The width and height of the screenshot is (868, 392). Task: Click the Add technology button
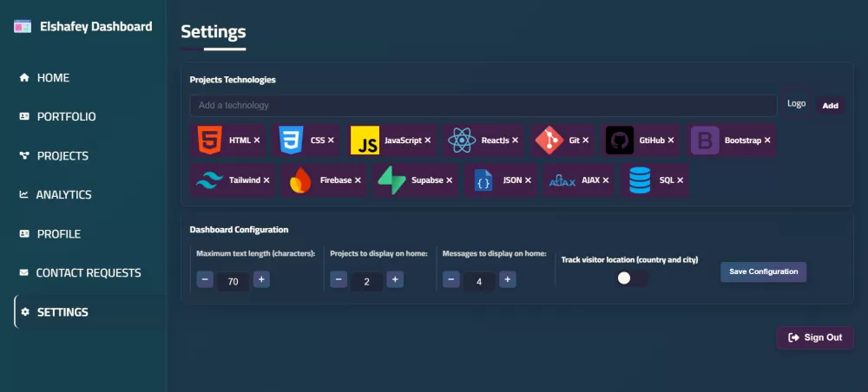tap(831, 106)
